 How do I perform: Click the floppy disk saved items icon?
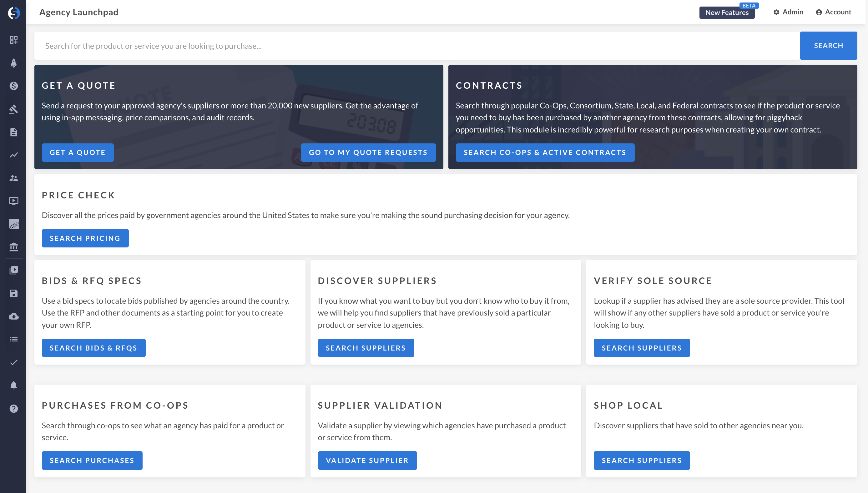13,293
